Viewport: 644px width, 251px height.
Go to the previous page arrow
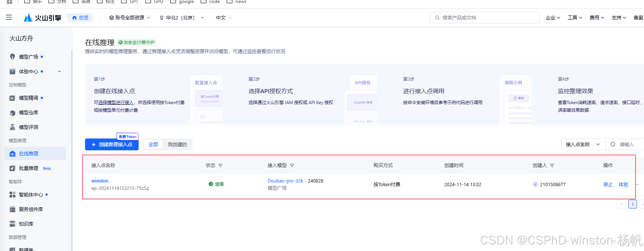tap(622, 204)
